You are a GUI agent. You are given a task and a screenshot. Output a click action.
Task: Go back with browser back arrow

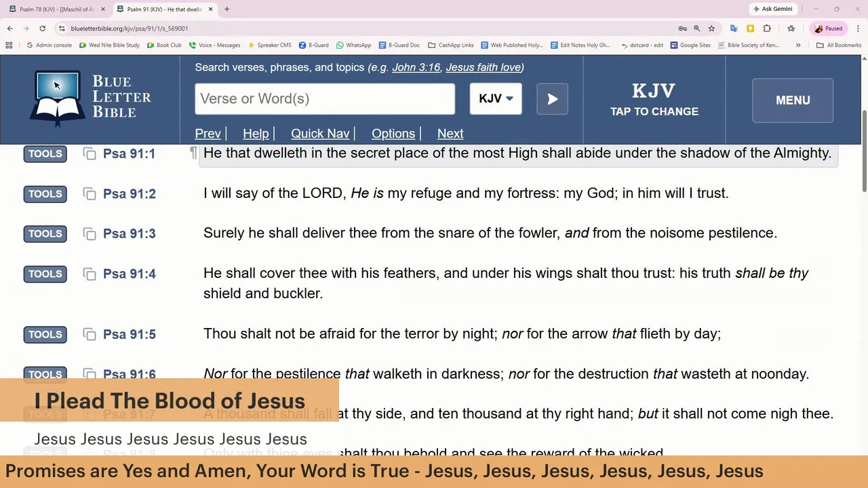[x=10, y=28]
